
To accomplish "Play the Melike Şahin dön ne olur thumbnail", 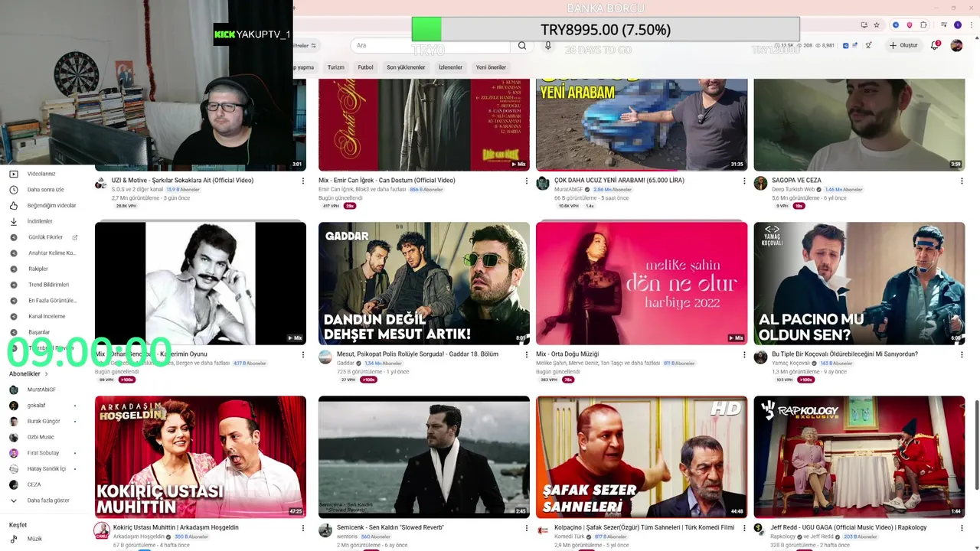I will click(x=642, y=283).
